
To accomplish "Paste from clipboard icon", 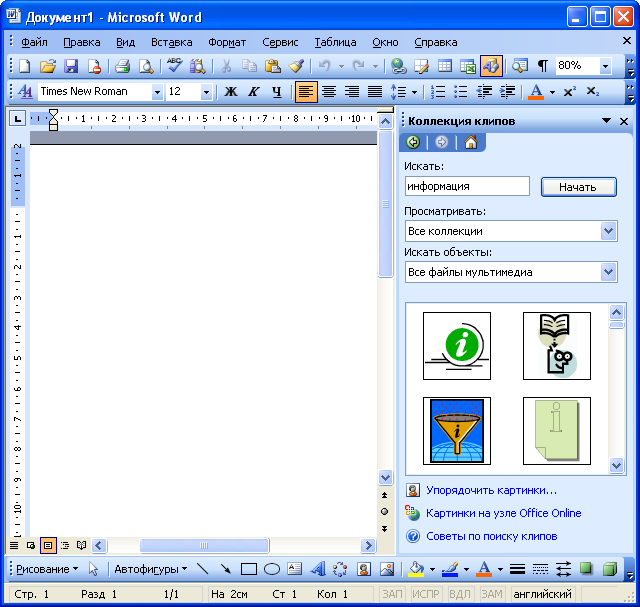I will pos(273,66).
